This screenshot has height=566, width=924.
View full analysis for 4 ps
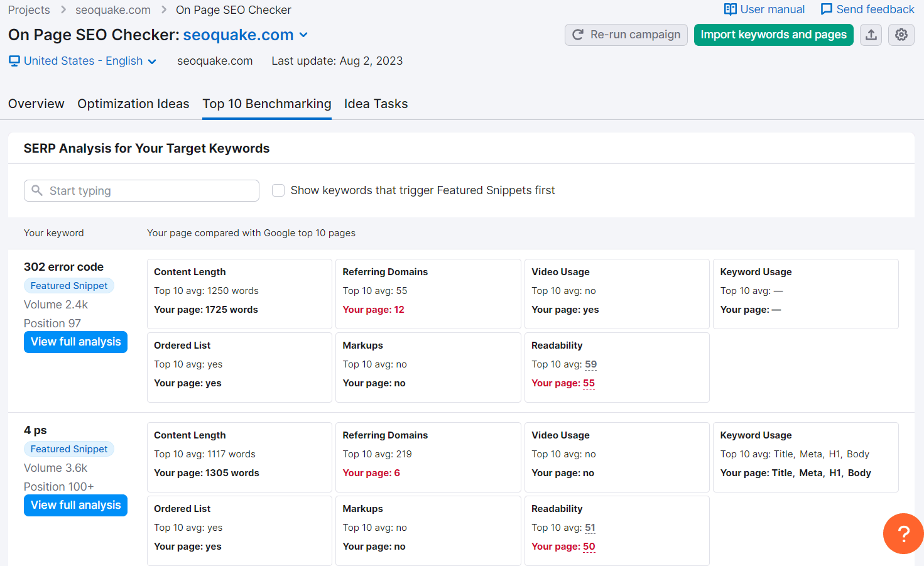pyautogui.click(x=75, y=505)
